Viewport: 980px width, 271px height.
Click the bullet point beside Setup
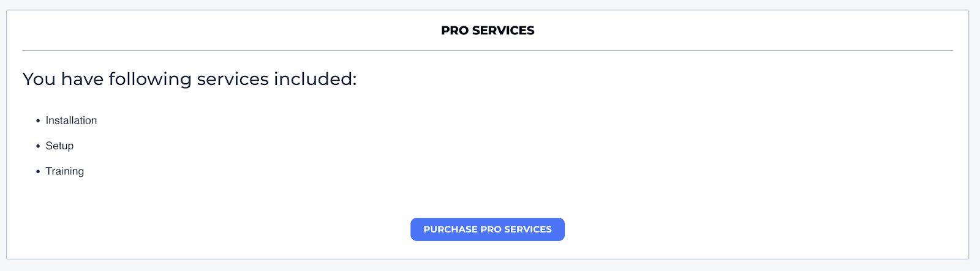[38, 146]
